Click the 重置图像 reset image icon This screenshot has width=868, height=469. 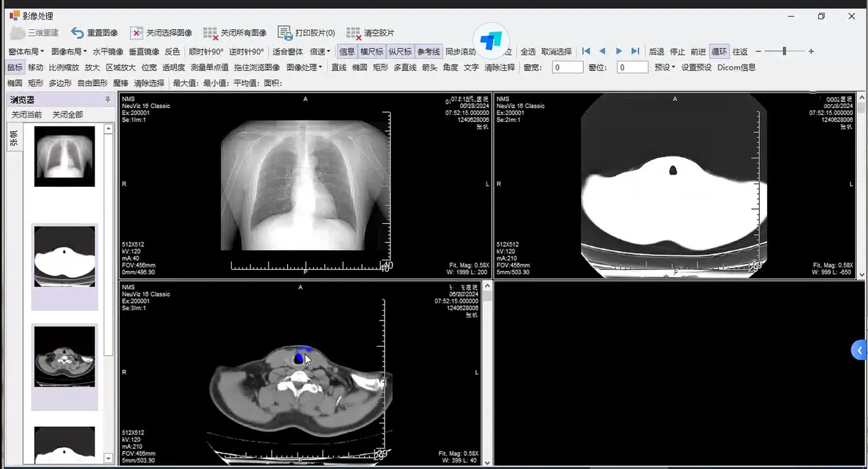[77, 33]
